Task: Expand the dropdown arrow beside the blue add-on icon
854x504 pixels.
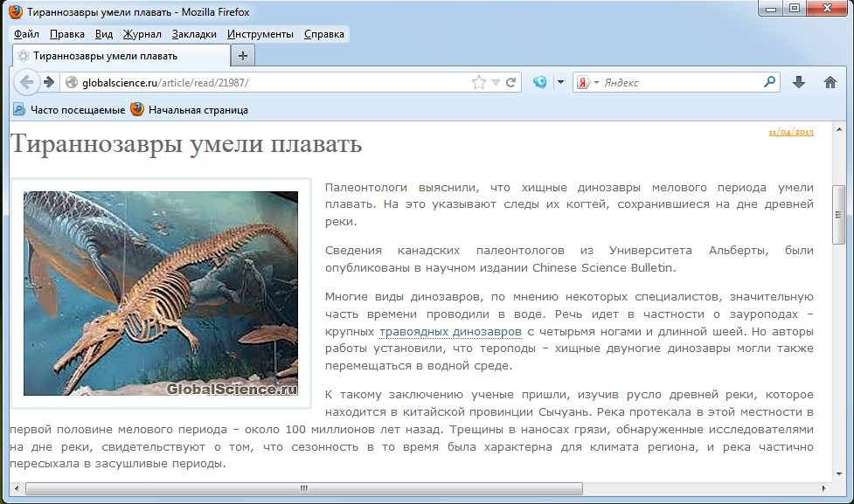Action: [x=560, y=82]
